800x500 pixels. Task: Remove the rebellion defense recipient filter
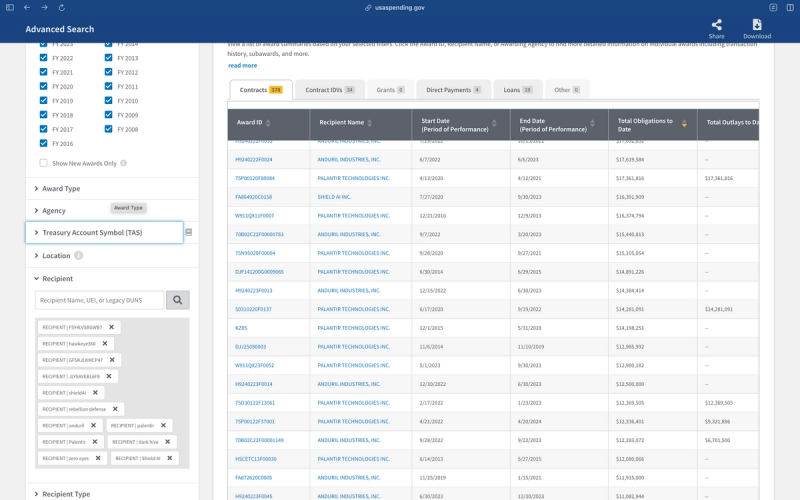tap(115, 409)
